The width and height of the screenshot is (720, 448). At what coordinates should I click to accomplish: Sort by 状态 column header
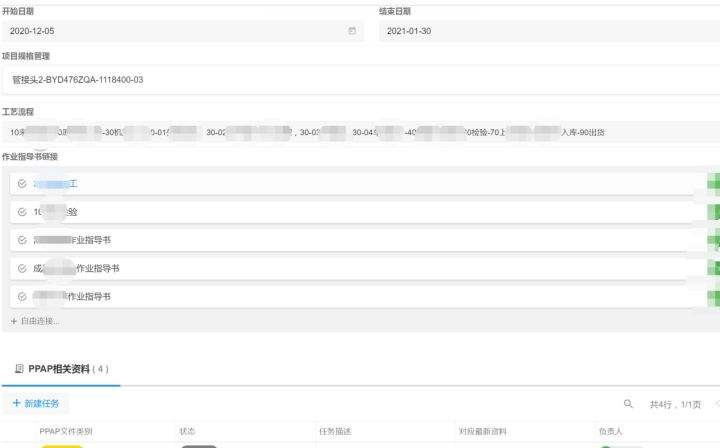click(x=187, y=431)
